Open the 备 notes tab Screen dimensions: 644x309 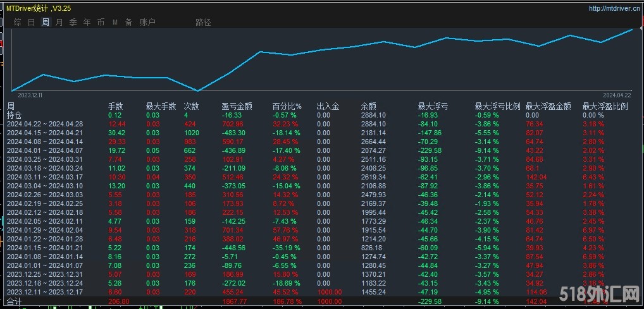tap(128, 22)
